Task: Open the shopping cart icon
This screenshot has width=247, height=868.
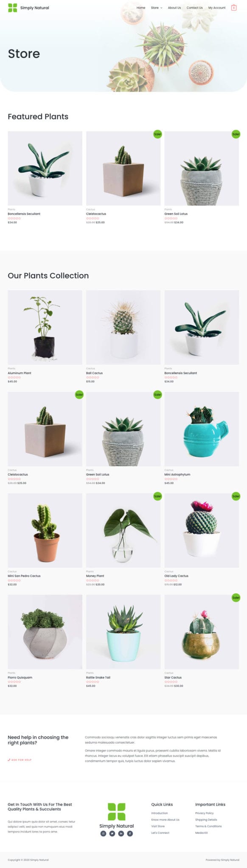Action: 233,8
